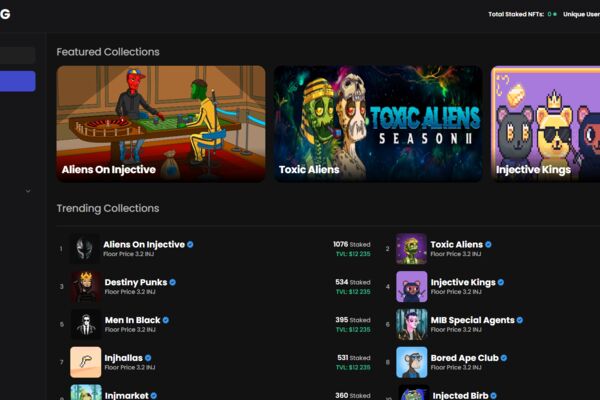Screen dimensions: 600x400
Task: Click the site logo letter G
Action: pyautogui.click(x=5, y=14)
